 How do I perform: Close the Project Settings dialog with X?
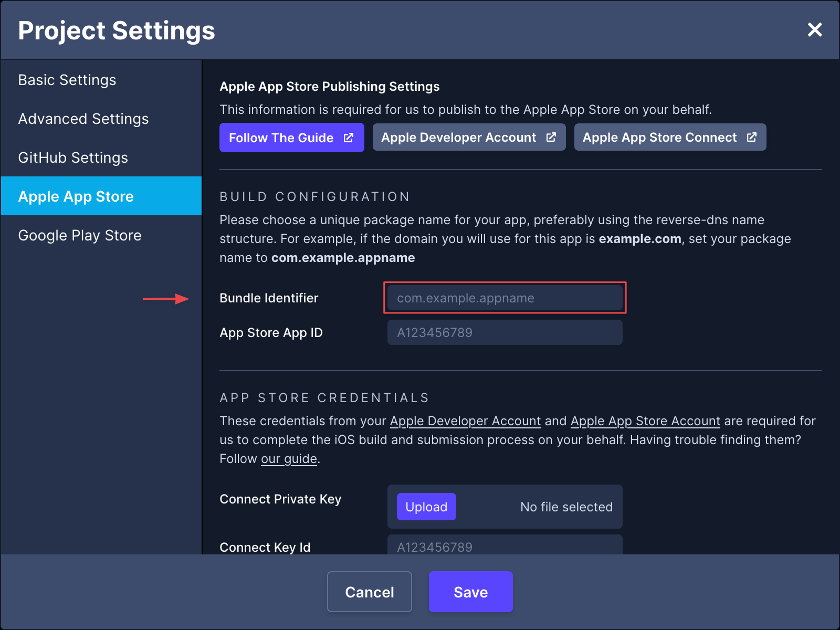(x=814, y=30)
